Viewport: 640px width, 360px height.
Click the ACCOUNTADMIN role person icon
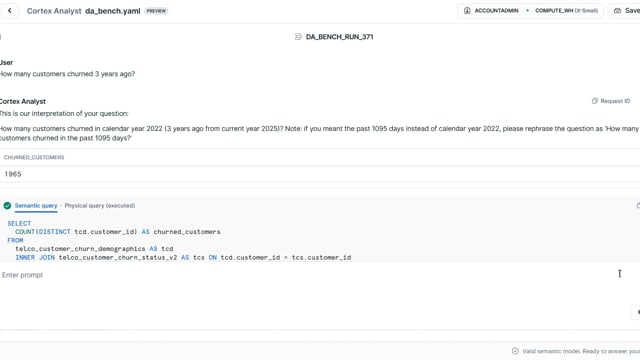pyautogui.click(x=467, y=11)
